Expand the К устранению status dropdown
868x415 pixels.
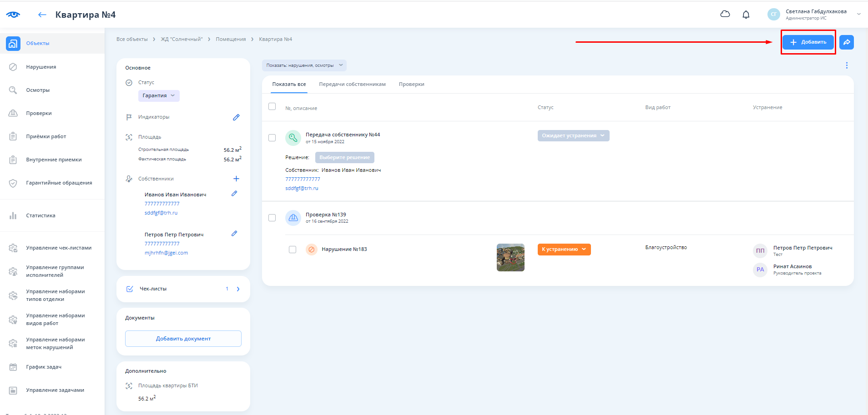(x=564, y=250)
